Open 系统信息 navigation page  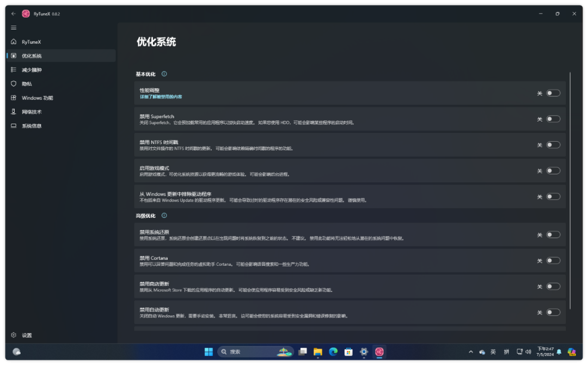click(x=61, y=126)
